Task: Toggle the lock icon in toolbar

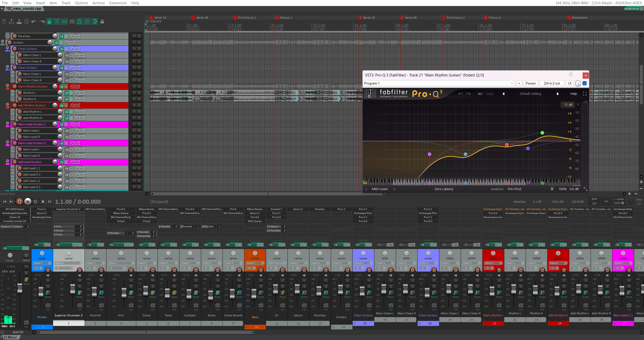Action: [x=102, y=21]
